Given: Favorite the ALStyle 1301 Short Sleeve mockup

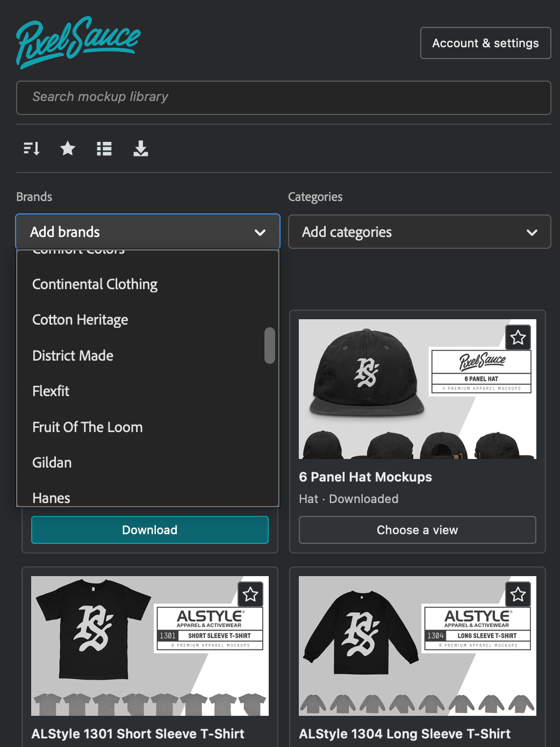Looking at the screenshot, I should coord(250,594).
